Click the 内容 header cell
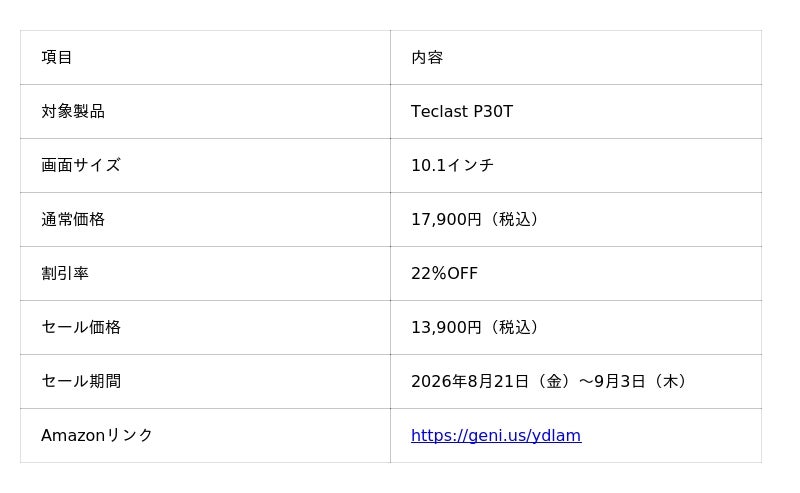The image size is (800, 493). [576, 57]
